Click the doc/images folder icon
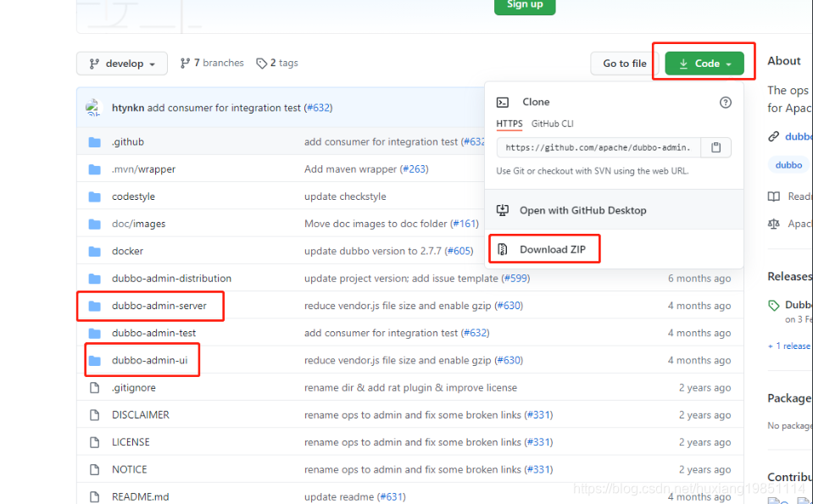813x504 pixels. coord(94,224)
